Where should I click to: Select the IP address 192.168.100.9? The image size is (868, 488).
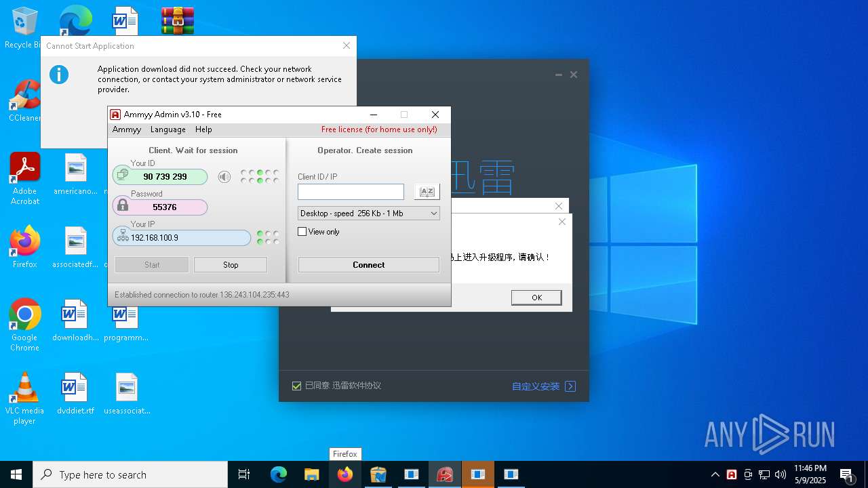(x=155, y=238)
